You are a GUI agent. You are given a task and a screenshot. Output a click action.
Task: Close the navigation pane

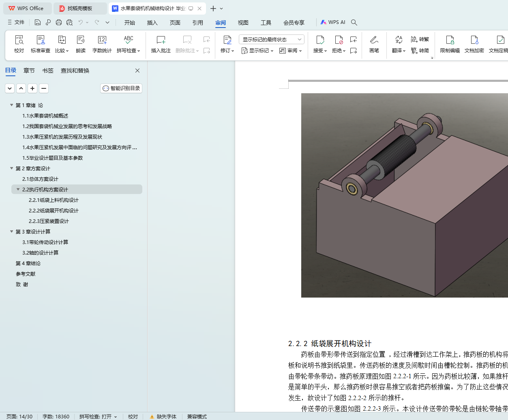(137, 71)
